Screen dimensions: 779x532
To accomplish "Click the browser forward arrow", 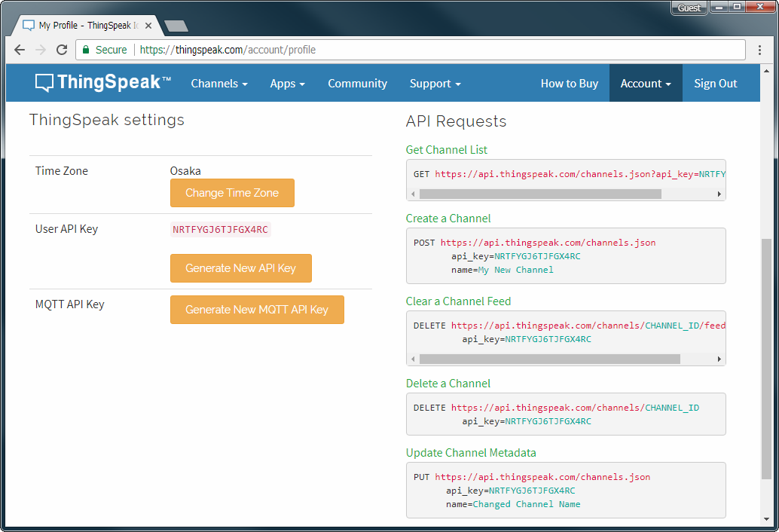I will pyautogui.click(x=41, y=50).
